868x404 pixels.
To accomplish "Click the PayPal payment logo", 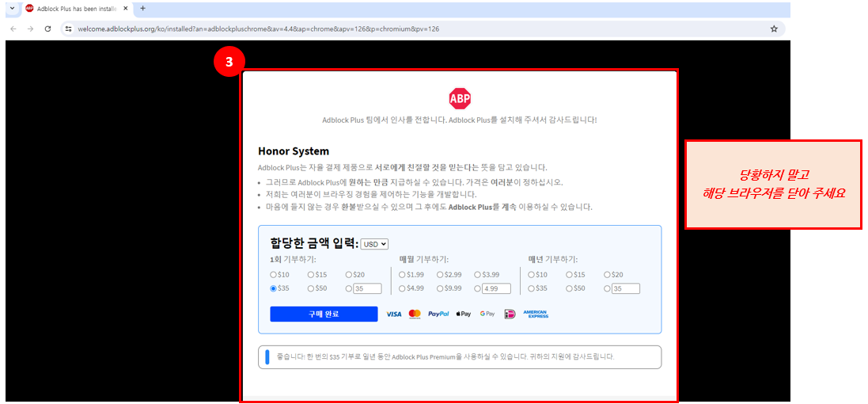I will point(438,314).
